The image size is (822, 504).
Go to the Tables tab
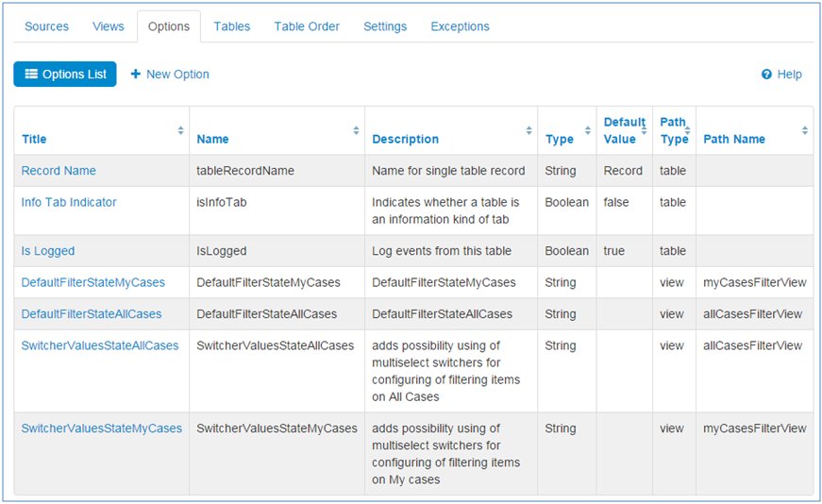(x=232, y=26)
